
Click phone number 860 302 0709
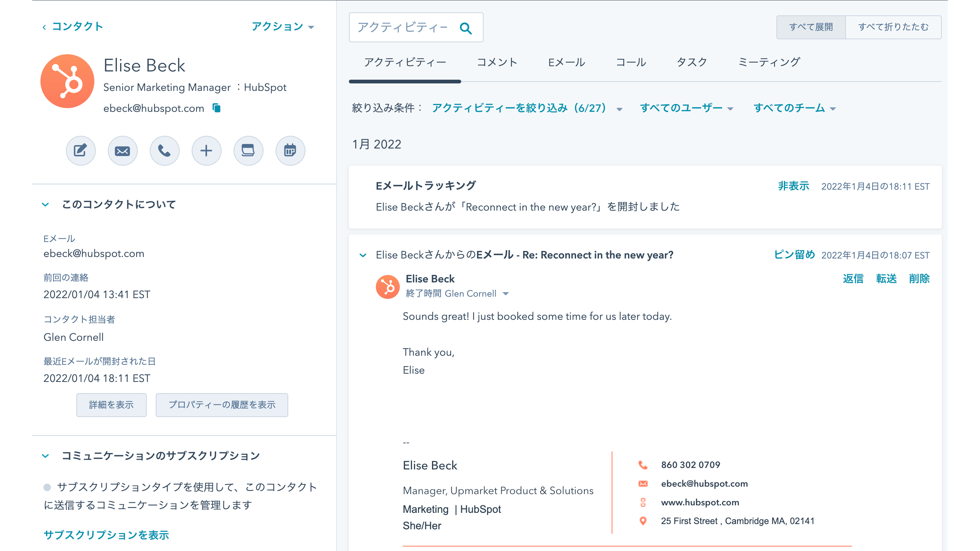691,465
